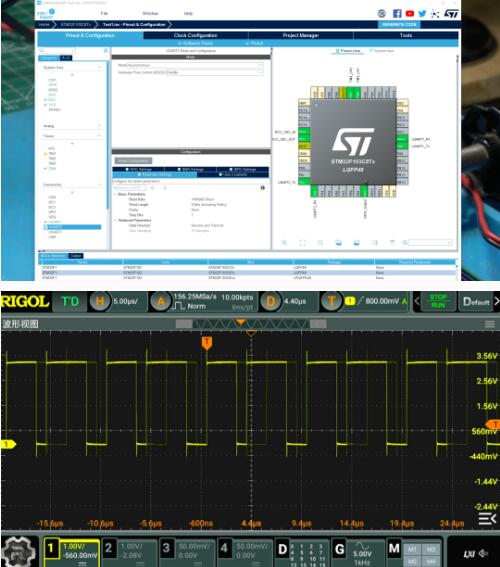Click the zoom-in icon below chip view
Screen dimensions: 500x567
coord(284,242)
